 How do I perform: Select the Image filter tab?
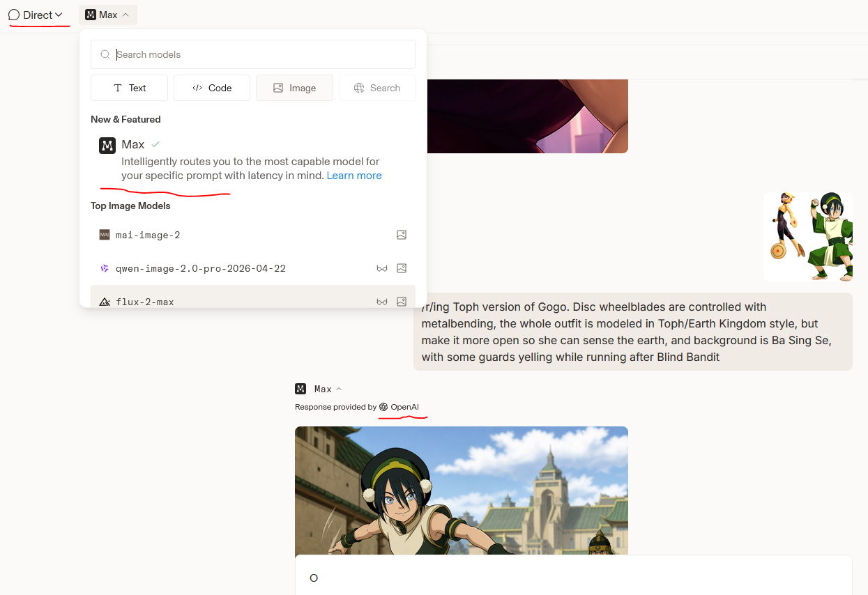click(x=294, y=88)
